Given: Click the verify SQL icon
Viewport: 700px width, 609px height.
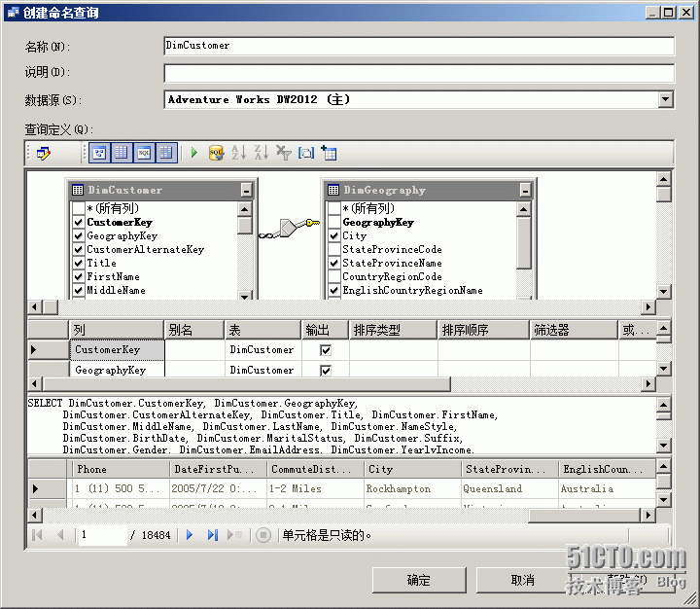Looking at the screenshot, I should pos(216,153).
